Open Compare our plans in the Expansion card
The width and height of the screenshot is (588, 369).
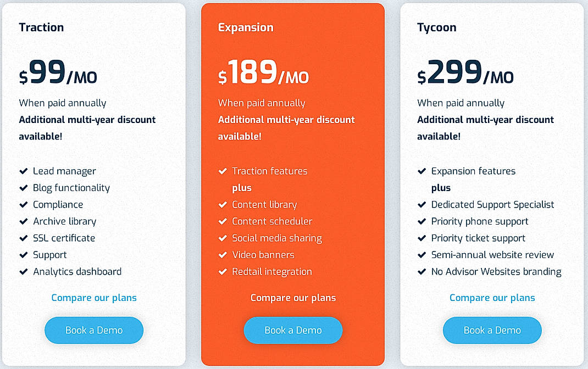coord(293,298)
